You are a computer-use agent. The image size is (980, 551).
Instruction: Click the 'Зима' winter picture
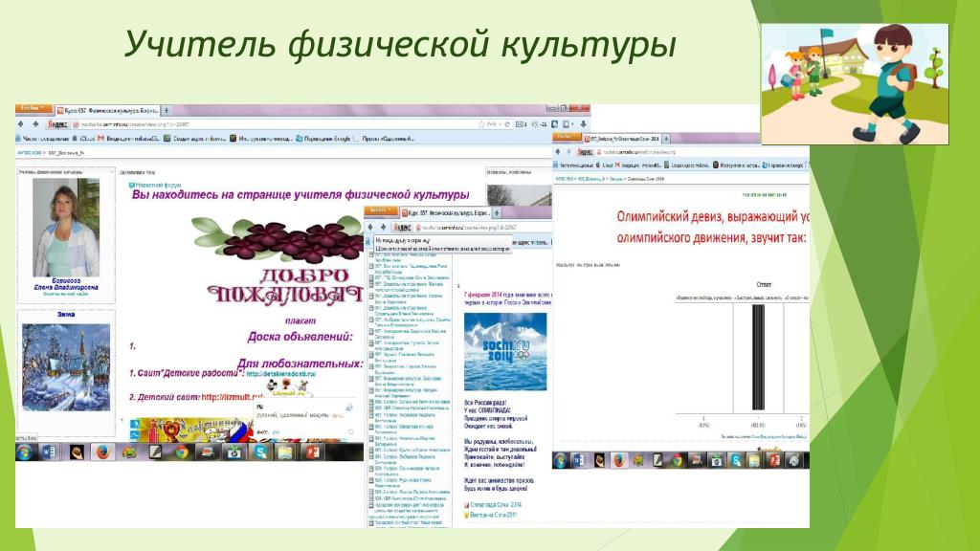[66, 366]
